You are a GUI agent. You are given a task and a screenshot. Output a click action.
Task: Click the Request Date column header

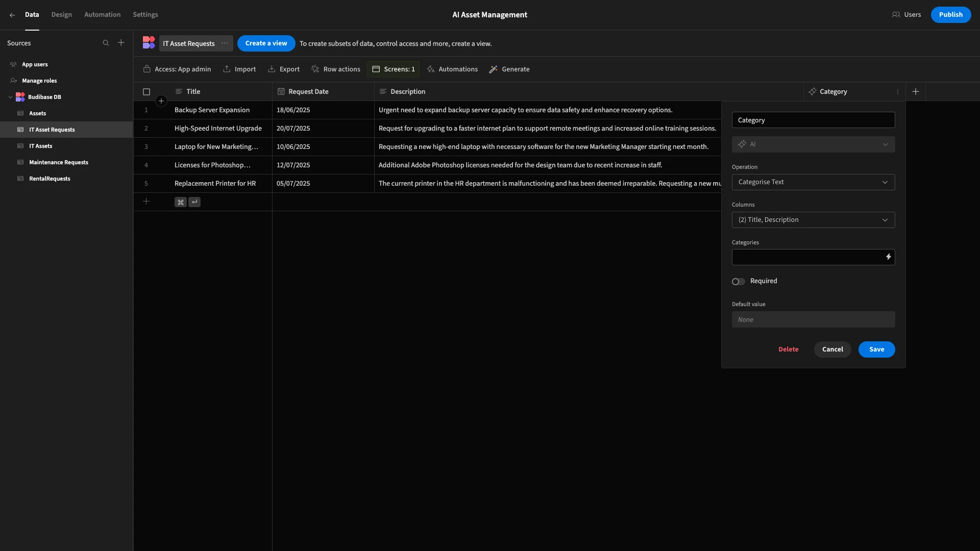click(323, 92)
